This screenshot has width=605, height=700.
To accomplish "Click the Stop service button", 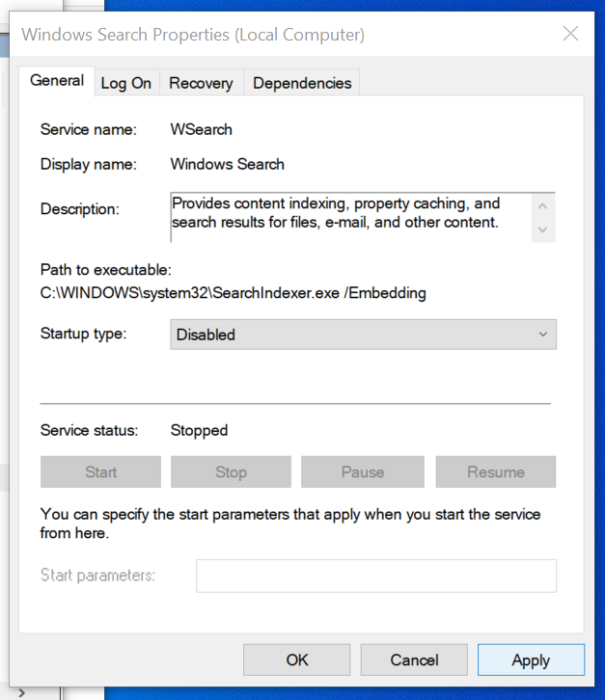I will 231,471.
